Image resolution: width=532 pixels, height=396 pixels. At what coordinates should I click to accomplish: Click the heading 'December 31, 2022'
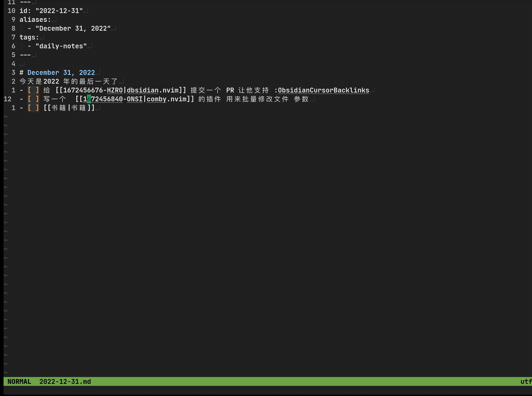61,73
